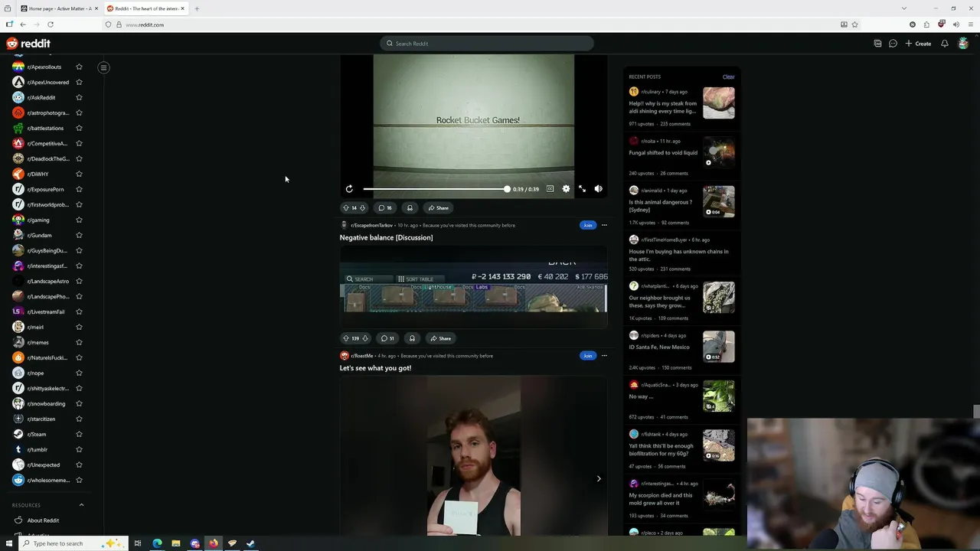Favorite r/memes with its star
The image size is (980, 551).
(79, 343)
